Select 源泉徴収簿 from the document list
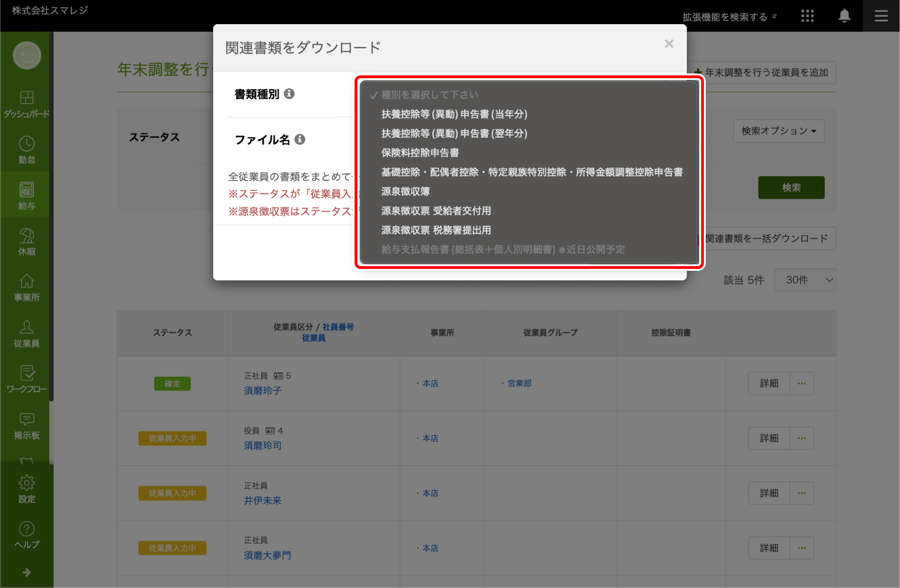Screen dimensions: 900x588 (x=405, y=191)
